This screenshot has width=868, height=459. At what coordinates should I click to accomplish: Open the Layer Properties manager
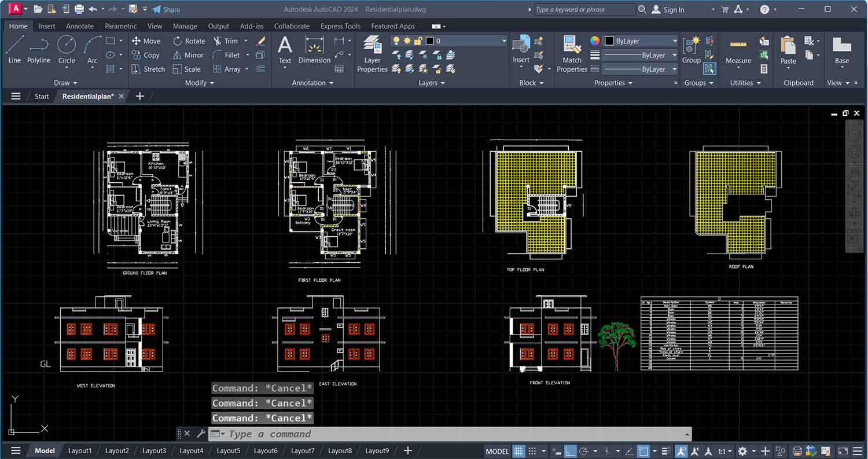372,55
